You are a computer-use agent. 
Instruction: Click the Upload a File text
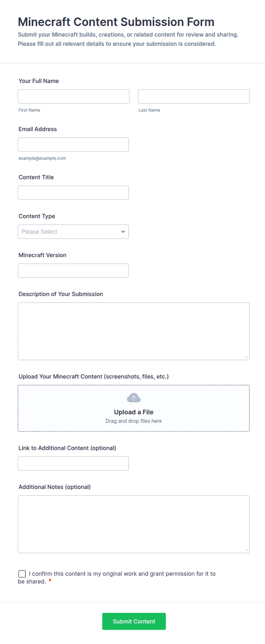point(134,412)
